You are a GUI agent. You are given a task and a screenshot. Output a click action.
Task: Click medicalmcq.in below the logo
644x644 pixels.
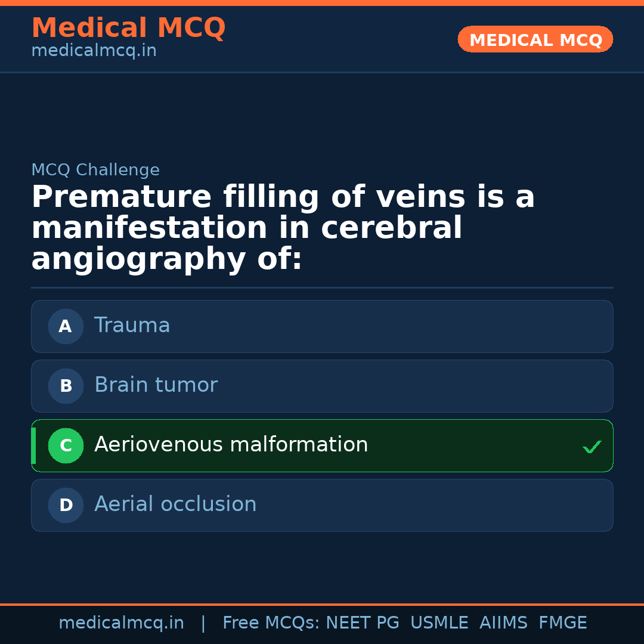pos(93,50)
